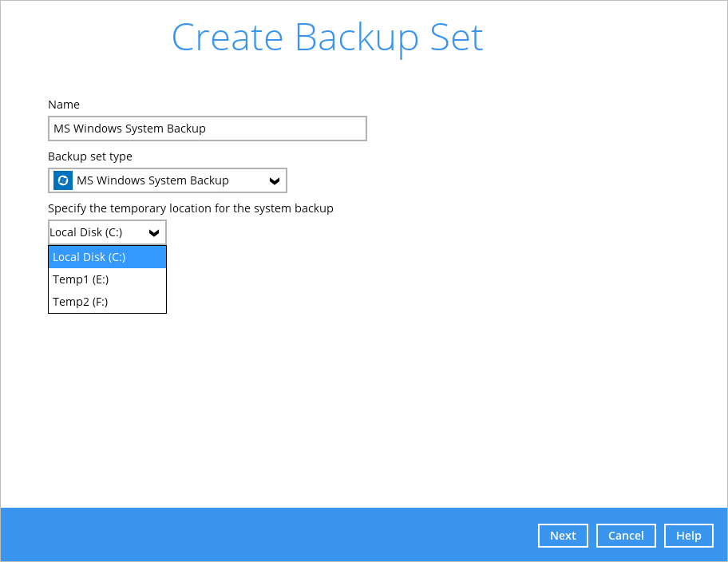Click the 'Name' field label
The height and width of the screenshot is (562, 728).
pos(64,105)
